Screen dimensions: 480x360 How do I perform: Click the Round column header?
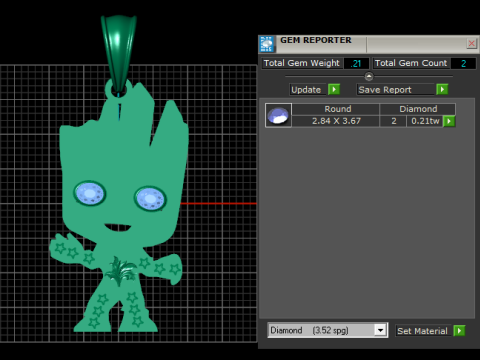tap(336, 109)
